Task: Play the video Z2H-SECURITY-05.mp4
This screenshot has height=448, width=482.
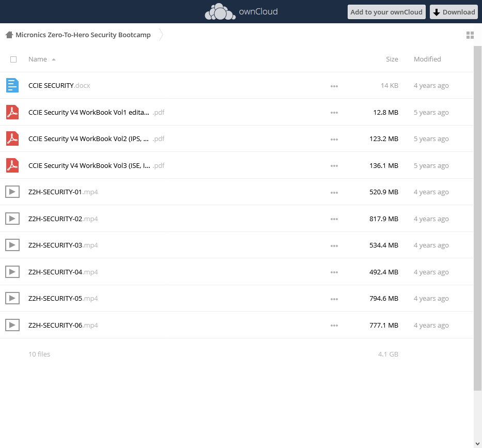Action: coord(63,298)
